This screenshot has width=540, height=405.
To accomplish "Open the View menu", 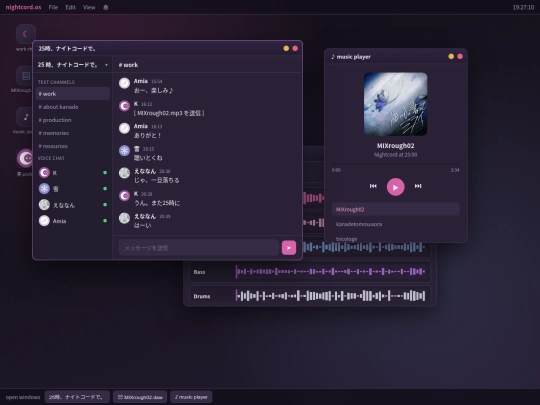I will point(89,7).
